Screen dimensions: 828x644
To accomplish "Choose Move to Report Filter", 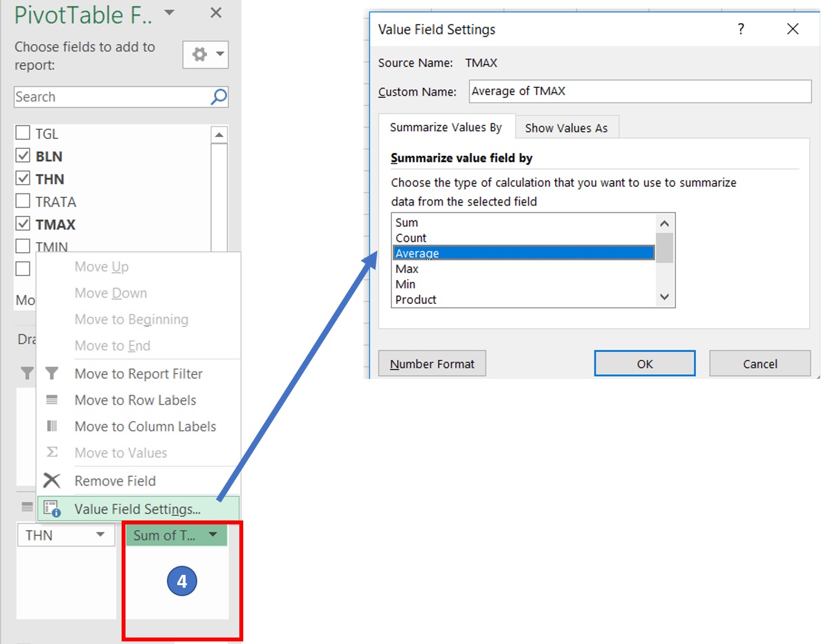I will pyautogui.click(x=138, y=374).
